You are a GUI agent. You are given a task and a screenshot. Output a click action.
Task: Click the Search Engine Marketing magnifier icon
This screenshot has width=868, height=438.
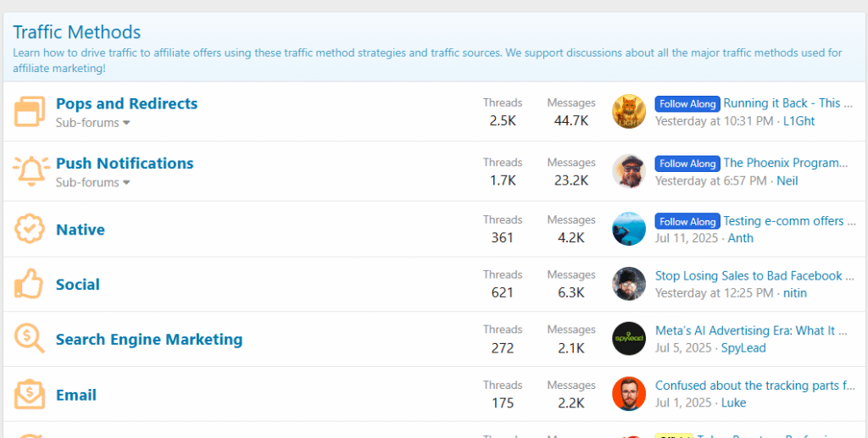coord(30,339)
